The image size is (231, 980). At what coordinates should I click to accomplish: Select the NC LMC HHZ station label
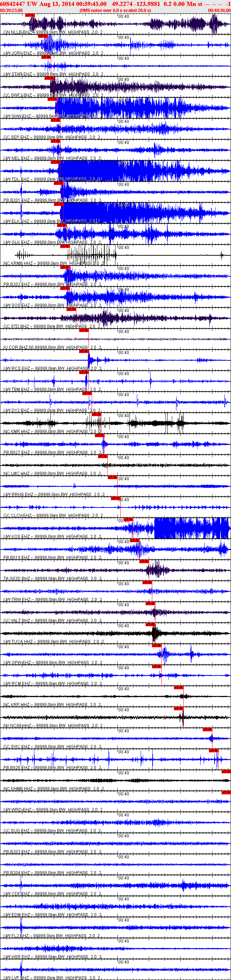click(52, 473)
